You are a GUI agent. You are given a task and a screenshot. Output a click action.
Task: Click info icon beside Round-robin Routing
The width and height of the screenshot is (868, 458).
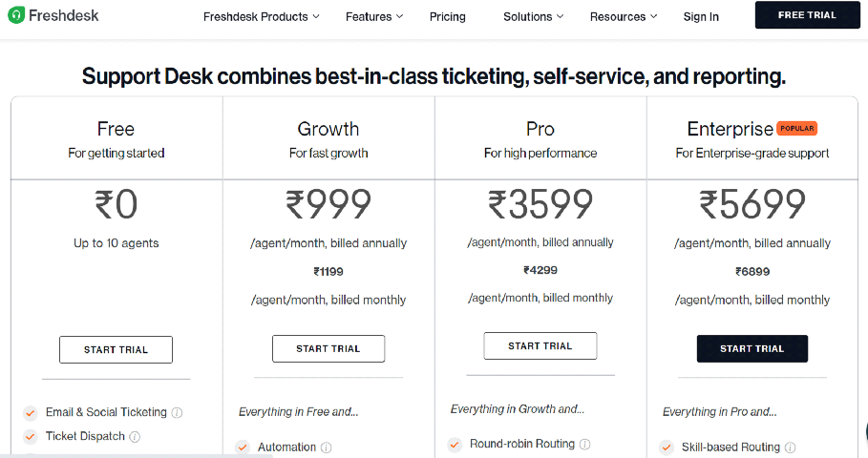[x=584, y=445]
